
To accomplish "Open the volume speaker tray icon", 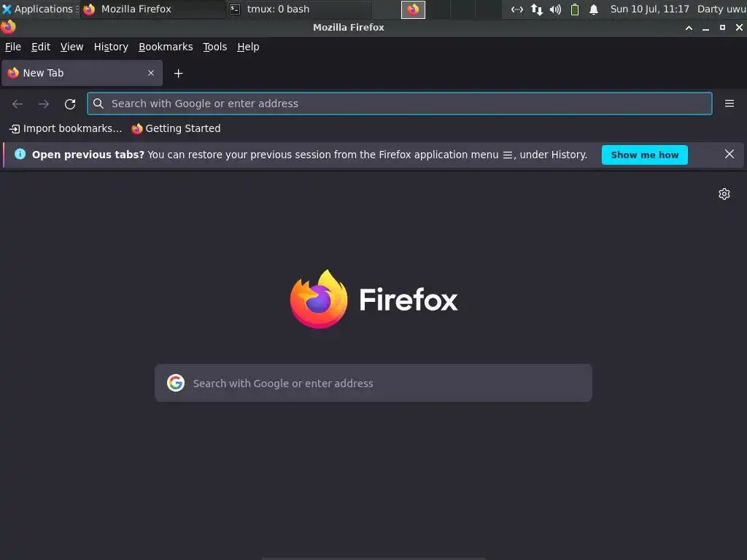I will point(555,9).
